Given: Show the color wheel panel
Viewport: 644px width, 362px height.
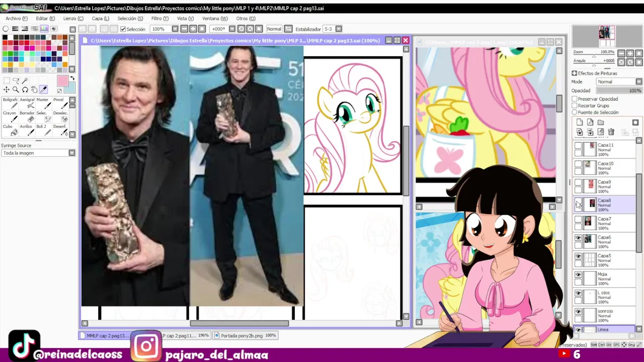Looking at the screenshot, I should (6, 29).
